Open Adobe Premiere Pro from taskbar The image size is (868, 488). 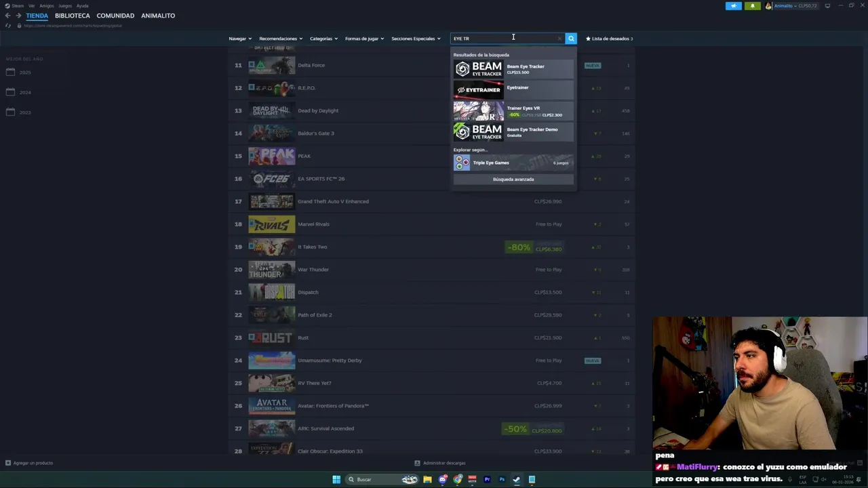487,479
